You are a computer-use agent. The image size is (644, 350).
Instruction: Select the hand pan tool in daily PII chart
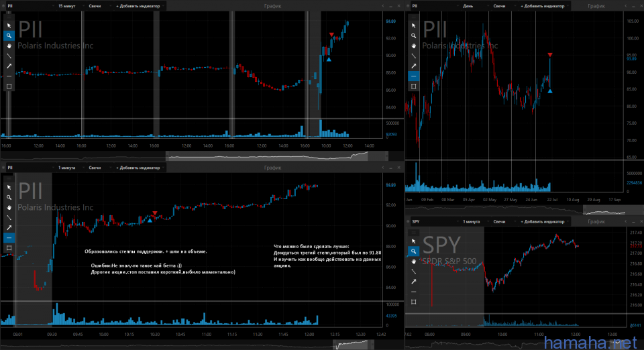(414, 46)
